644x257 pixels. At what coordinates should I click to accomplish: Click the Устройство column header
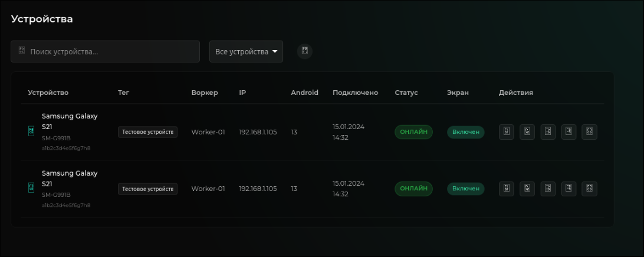(48, 93)
